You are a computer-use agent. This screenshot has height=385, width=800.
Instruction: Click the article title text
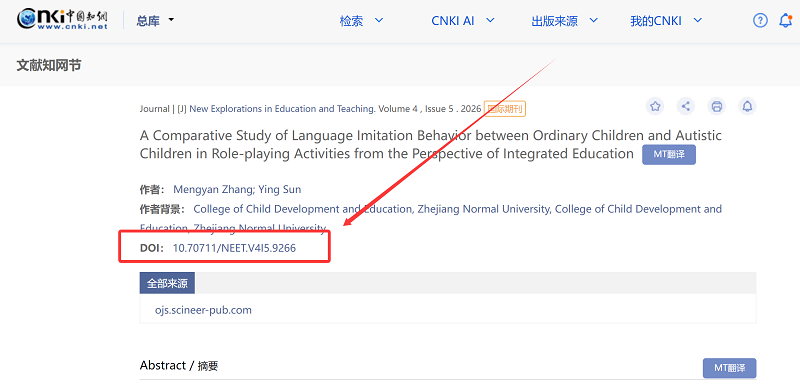[431, 144]
